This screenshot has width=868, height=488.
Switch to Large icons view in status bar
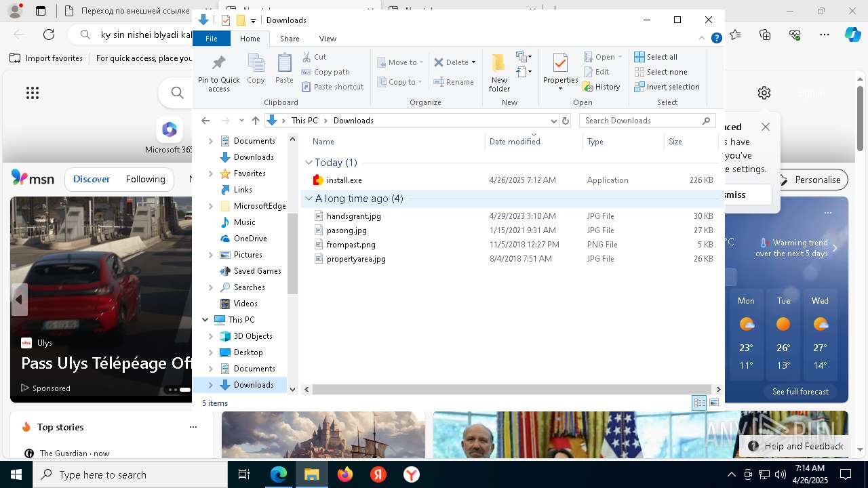tap(713, 403)
